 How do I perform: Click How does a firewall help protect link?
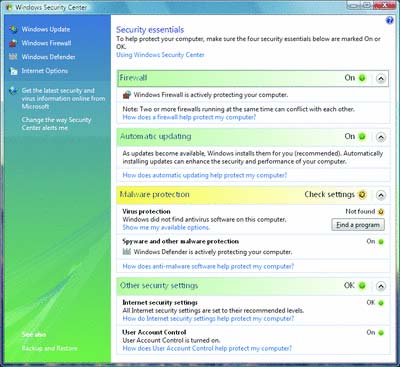tap(189, 117)
